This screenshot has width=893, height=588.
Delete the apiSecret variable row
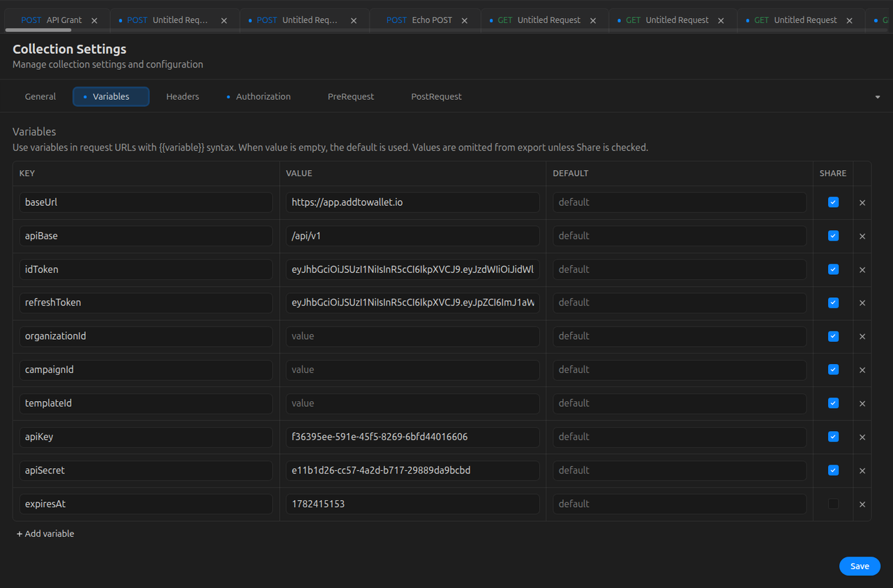coord(862,471)
